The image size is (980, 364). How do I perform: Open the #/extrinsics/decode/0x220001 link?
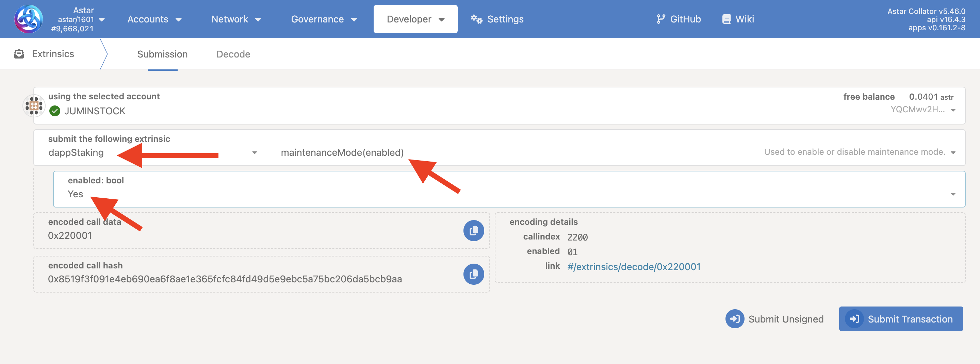[x=634, y=266]
